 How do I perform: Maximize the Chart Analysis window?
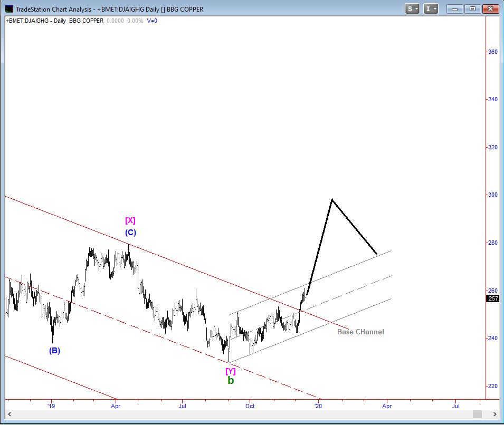tap(472, 9)
